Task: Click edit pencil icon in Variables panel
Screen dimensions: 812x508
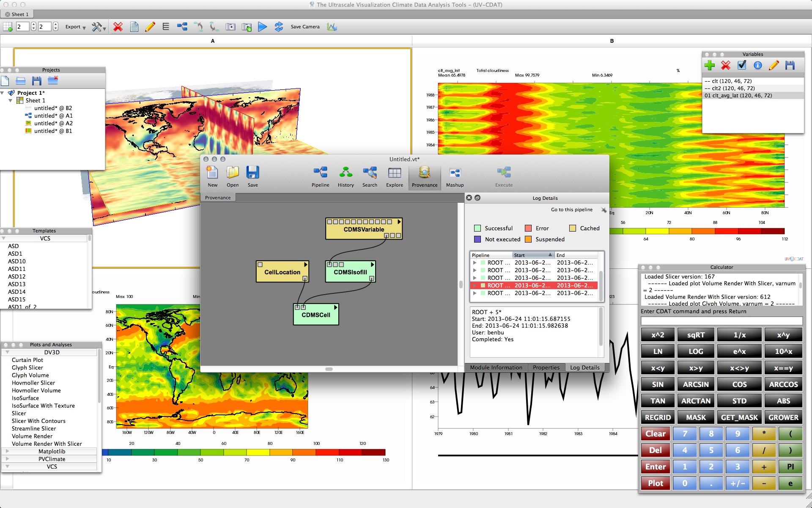Action: [774, 65]
